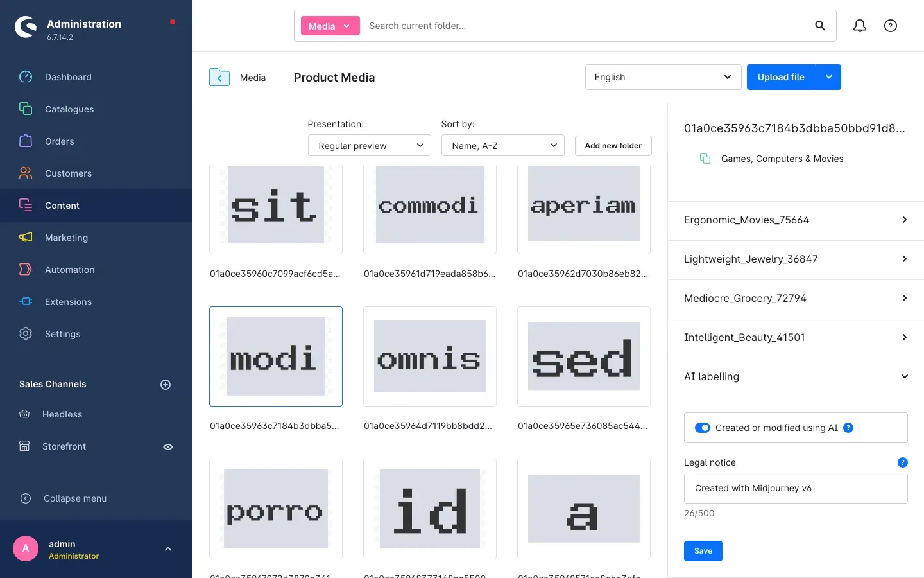This screenshot has height=578, width=924.
Task: Open Catalogues menu item
Action: [x=96, y=109]
